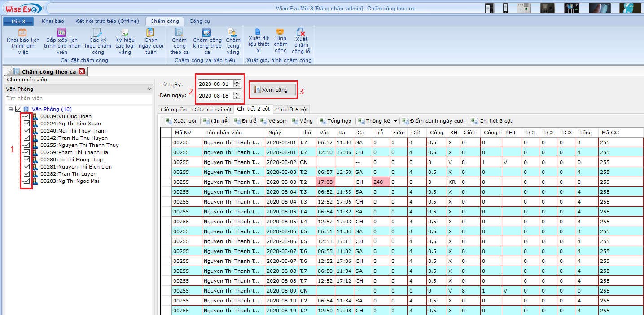This screenshot has height=315, width=644.
Task: Click the Xem công button
Action: click(273, 90)
